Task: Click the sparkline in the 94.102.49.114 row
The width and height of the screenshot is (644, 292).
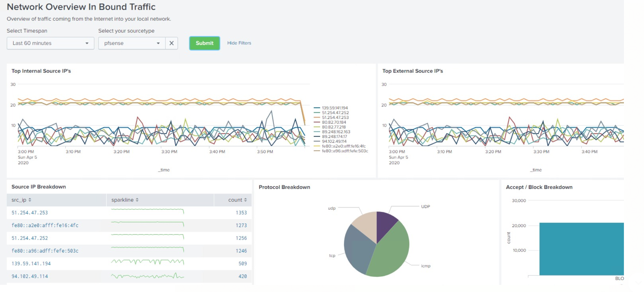Action: (x=148, y=276)
